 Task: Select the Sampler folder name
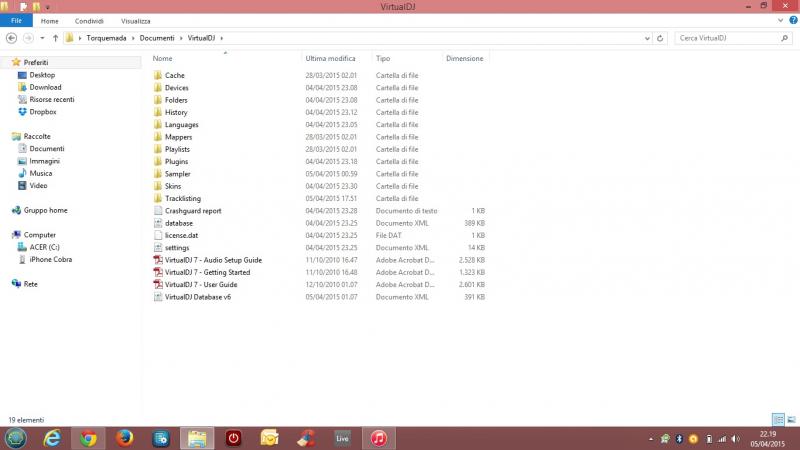177,173
